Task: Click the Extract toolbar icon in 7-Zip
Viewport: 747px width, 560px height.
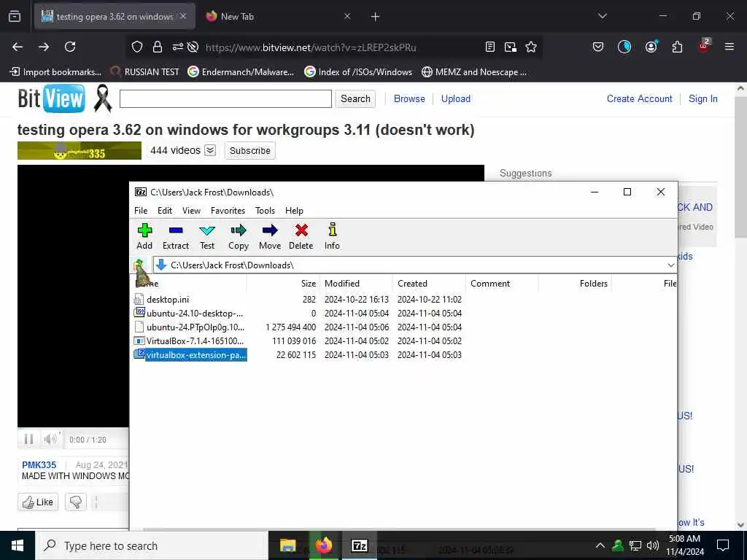Action: [176, 231]
